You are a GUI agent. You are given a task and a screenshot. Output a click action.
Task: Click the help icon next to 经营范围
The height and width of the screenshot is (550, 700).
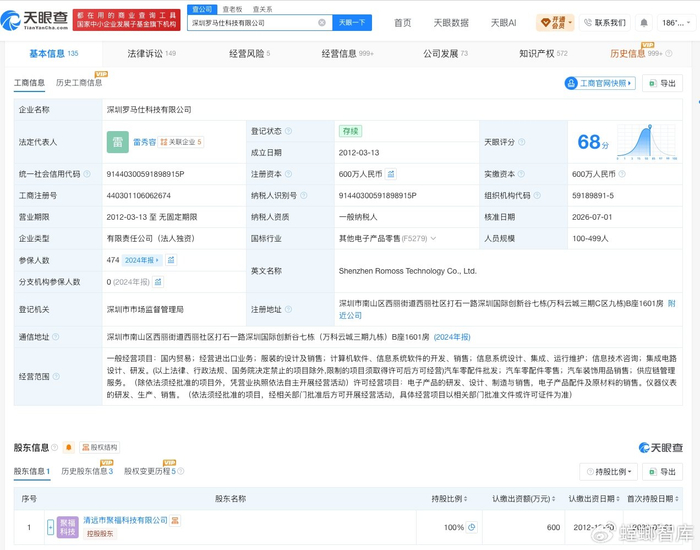56,376
